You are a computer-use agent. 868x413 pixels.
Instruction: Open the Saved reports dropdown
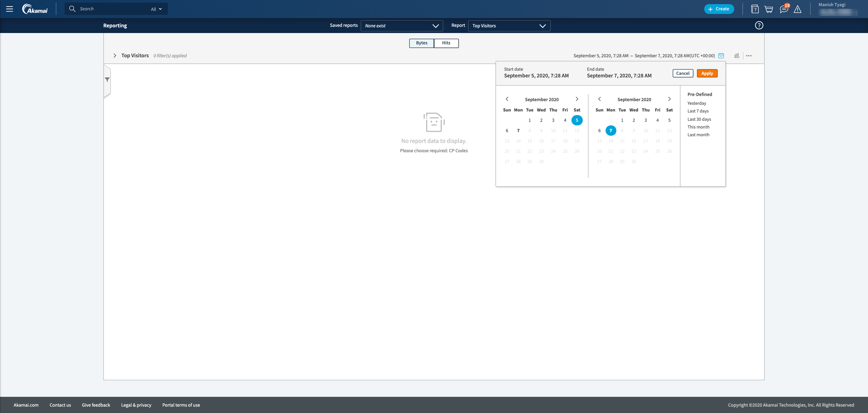coord(401,26)
